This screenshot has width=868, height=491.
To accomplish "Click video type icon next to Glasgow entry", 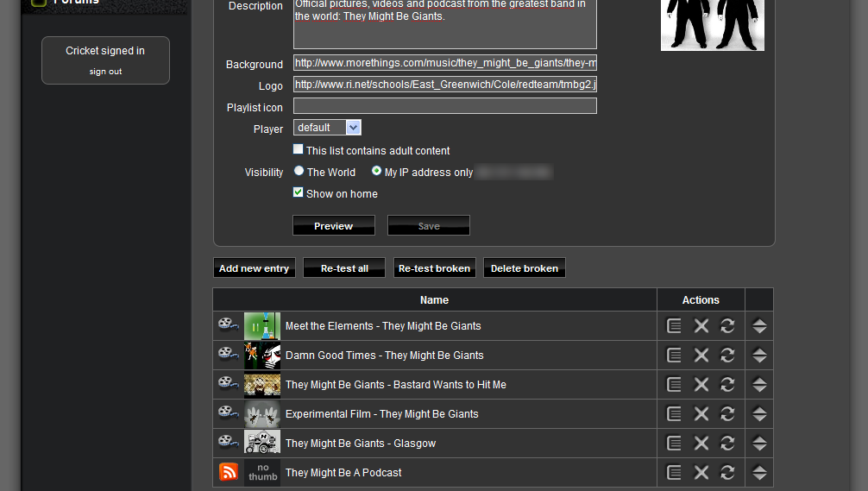I will 228,443.
